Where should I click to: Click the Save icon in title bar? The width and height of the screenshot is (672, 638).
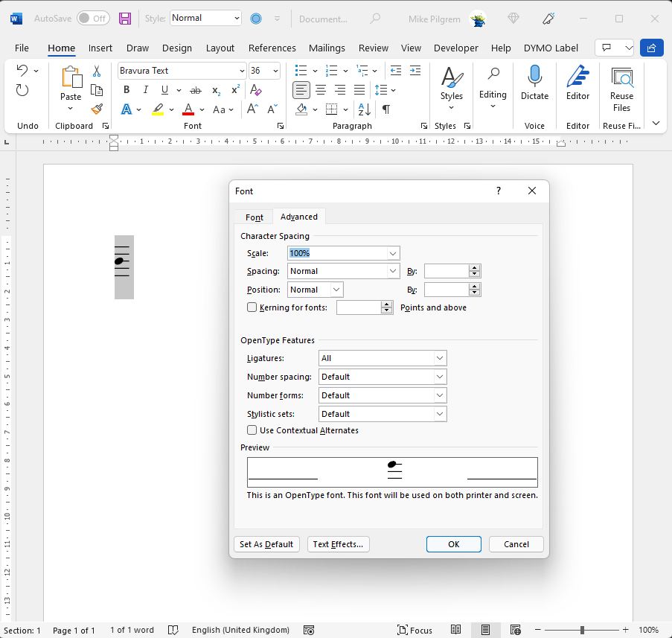pos(125,19)
